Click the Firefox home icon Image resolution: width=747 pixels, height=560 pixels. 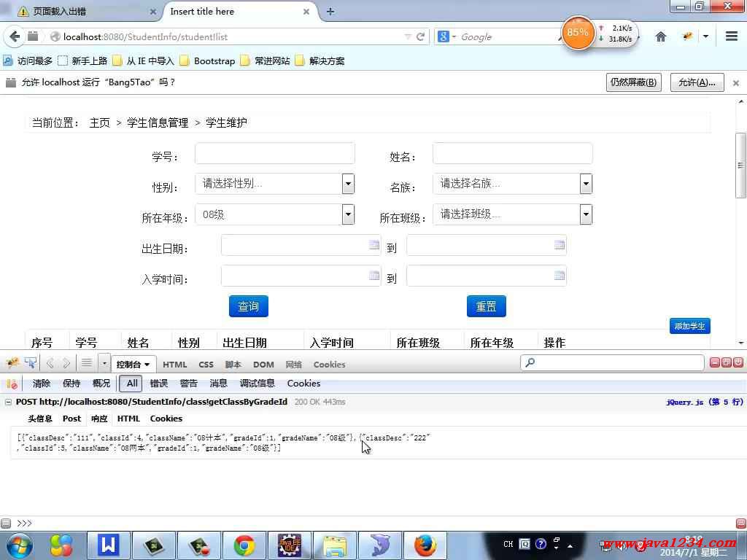click(x=661, y=36)
